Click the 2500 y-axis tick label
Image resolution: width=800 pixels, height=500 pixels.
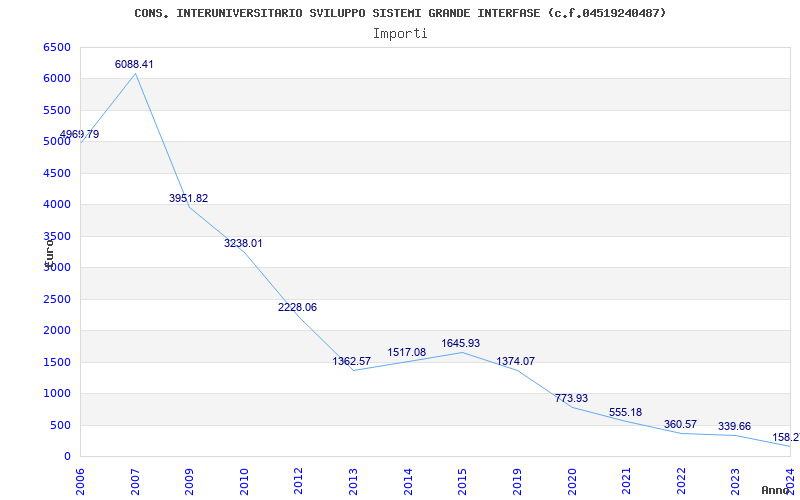pos(57,299)
